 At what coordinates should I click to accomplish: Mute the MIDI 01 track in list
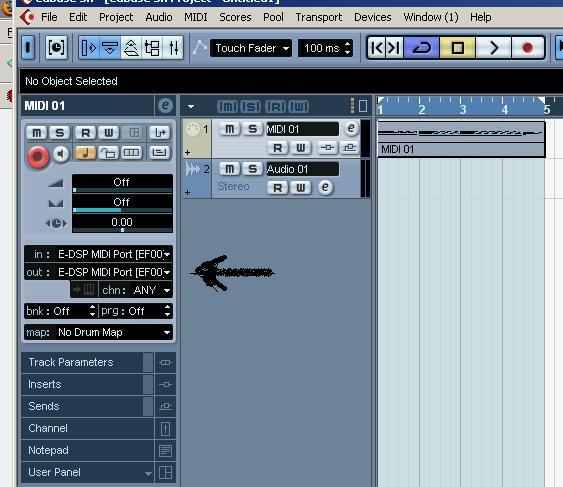[229, 129]
